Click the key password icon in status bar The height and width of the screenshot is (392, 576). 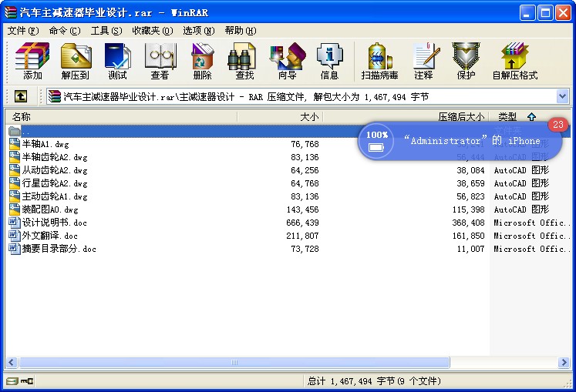pyautogui.click(x=27, y=381)
